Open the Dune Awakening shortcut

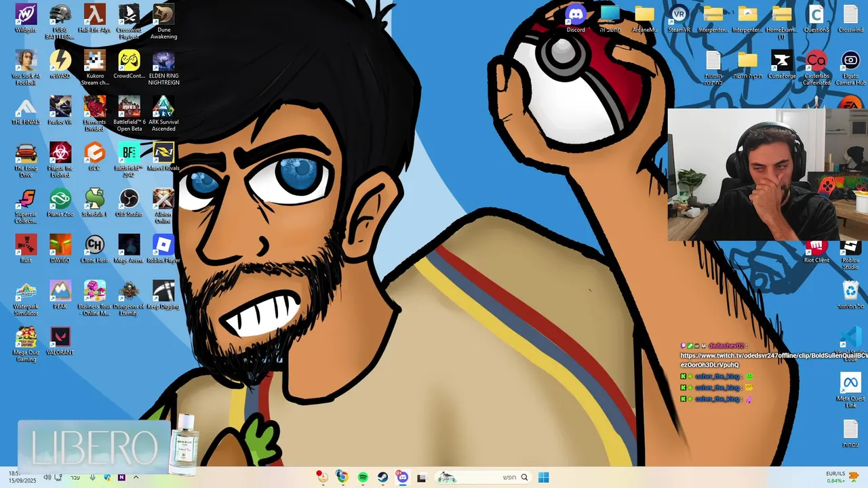[x=163, y=22]
